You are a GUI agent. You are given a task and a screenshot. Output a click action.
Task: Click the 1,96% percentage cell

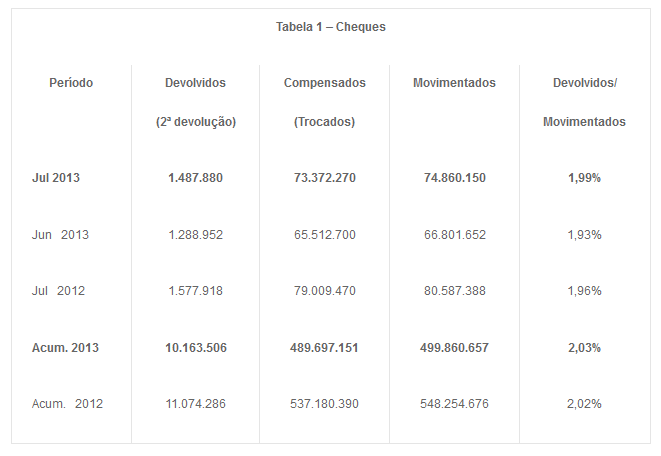point(584,291)
